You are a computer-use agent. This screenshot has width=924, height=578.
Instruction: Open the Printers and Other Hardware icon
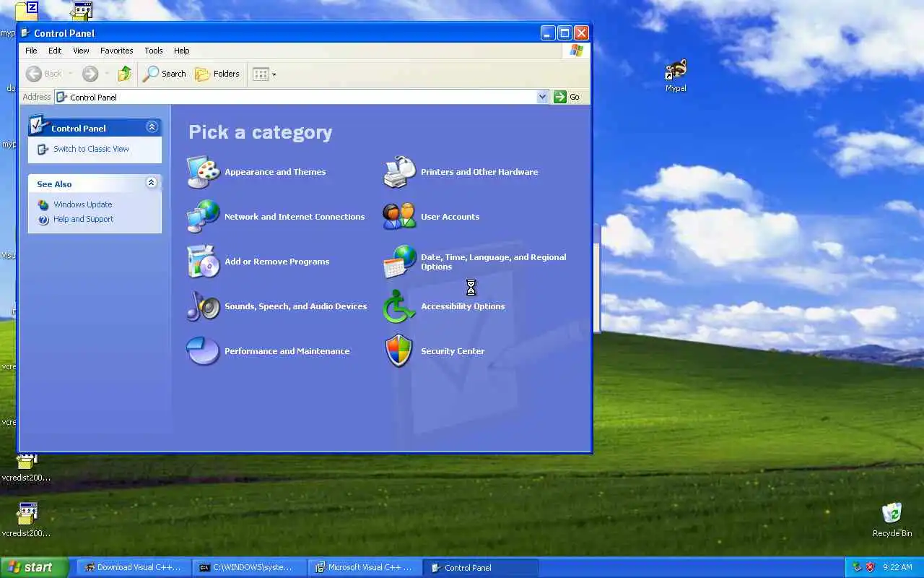(400, 172)
